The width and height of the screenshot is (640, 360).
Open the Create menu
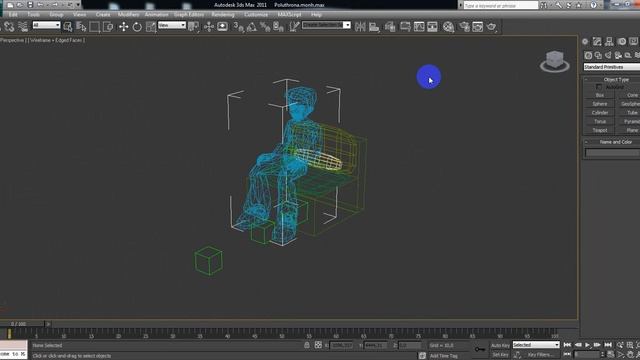[103, 15]
